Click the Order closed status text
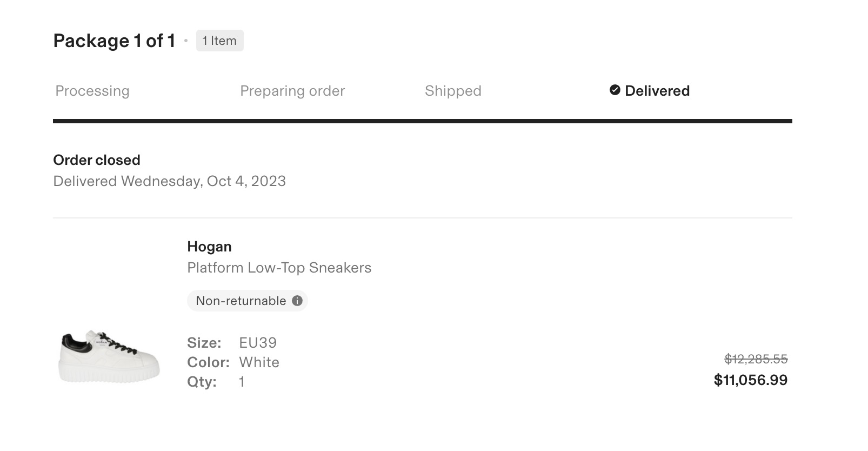The width and height of the screenshot is (868, 451). click(x=97, y=160)
